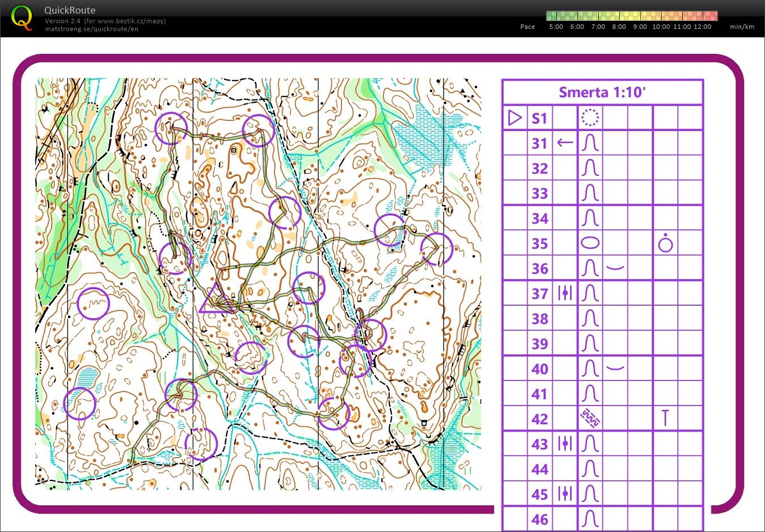Click control code 45

[x=540, y=494]
